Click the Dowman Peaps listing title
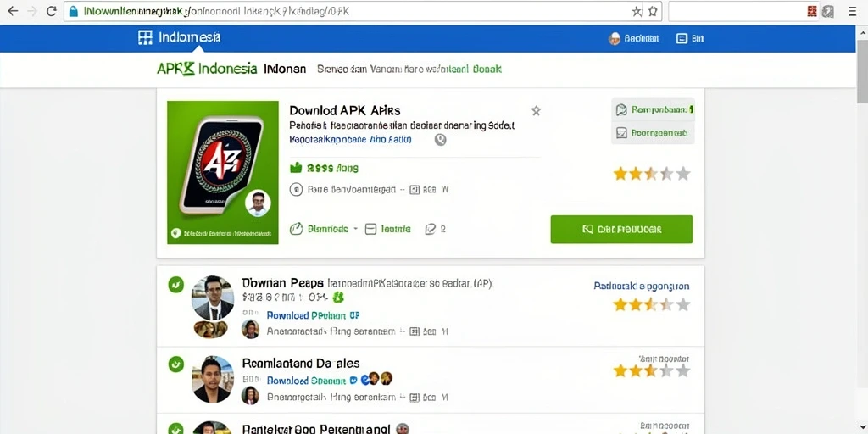The height and width of the screenshot is (434, 868). (282, 283)
